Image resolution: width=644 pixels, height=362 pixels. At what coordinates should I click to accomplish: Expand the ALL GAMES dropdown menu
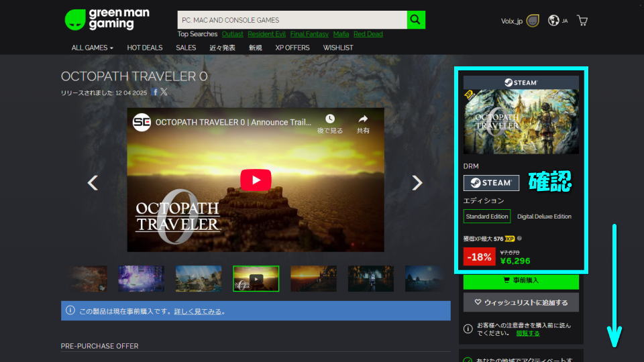pos(92,48)
